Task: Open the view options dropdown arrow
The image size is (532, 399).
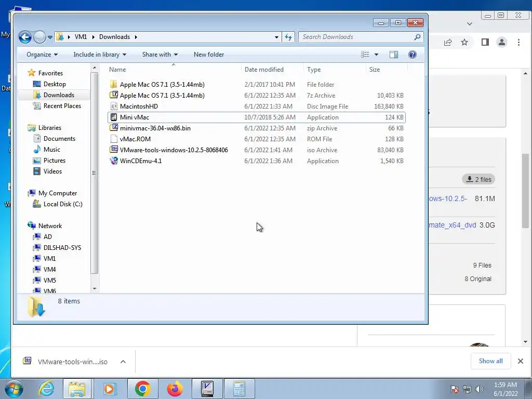Action: [376, 55]
